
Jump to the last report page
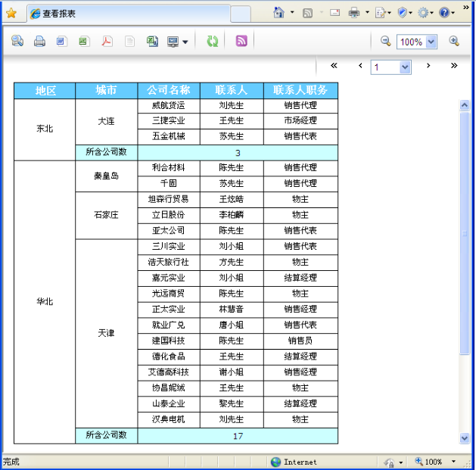(x=454, y=65)
